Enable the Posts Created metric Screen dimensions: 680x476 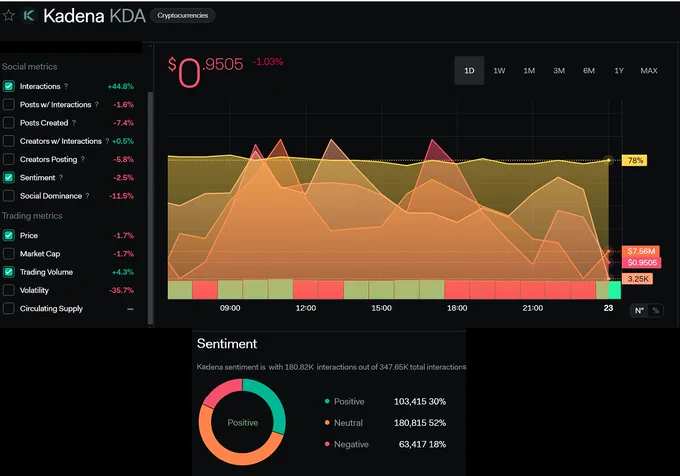coord(9,123)
